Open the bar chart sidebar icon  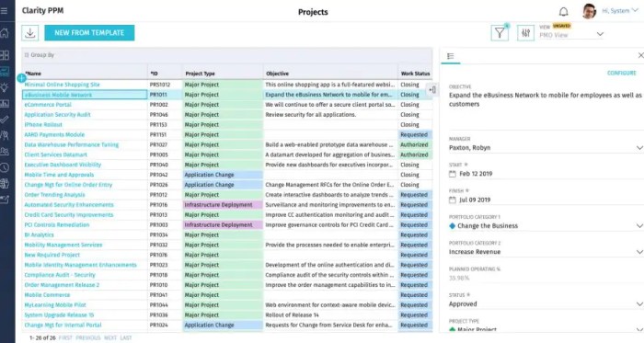(x=5, y=103)
